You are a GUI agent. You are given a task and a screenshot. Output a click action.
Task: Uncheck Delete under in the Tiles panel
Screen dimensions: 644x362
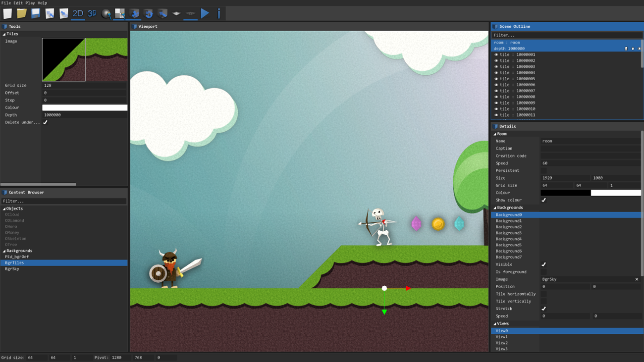(45, 122)
